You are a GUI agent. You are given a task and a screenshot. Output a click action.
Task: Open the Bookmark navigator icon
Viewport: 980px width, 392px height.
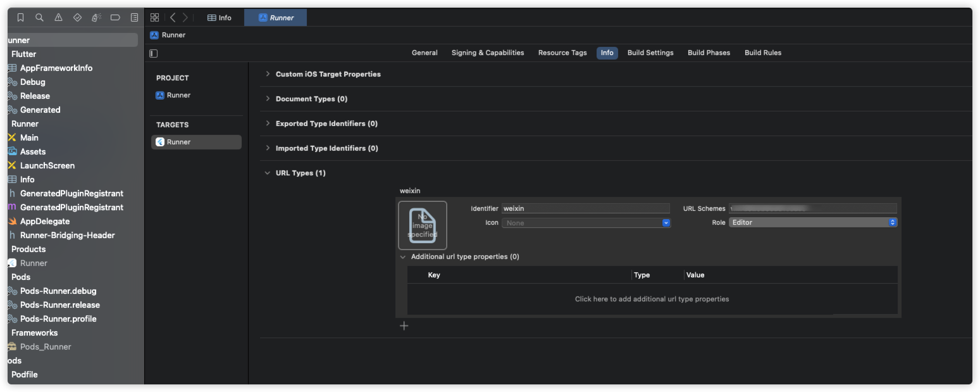click(21, 18)
